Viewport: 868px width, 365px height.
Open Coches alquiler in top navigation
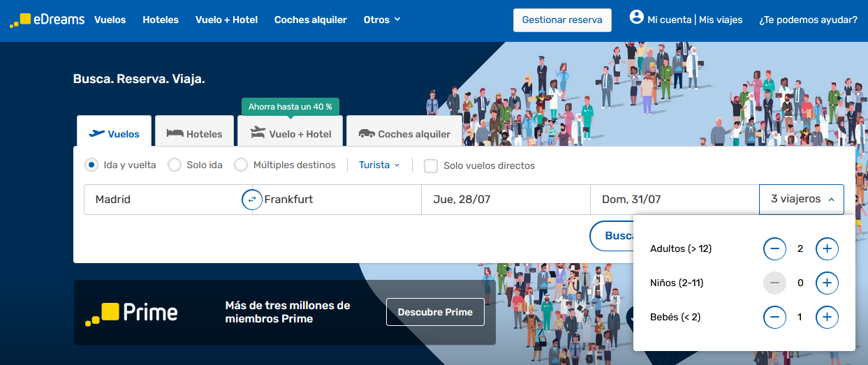311,20
